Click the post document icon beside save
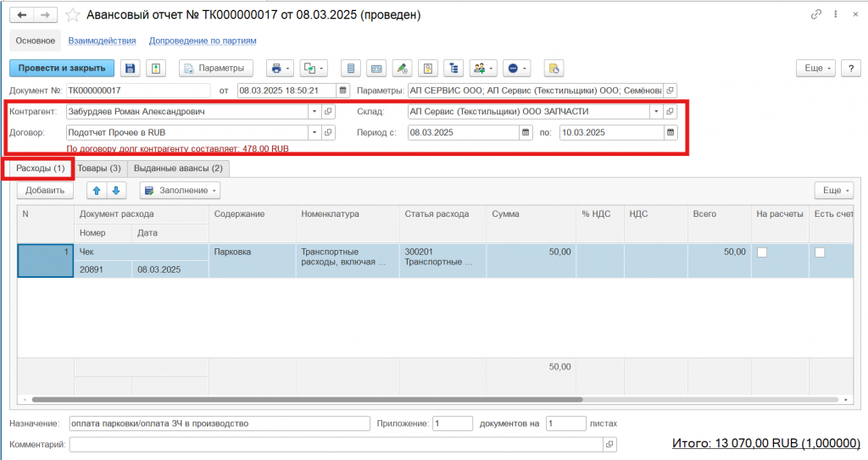 pyautogui.click(x=155, y=68)
